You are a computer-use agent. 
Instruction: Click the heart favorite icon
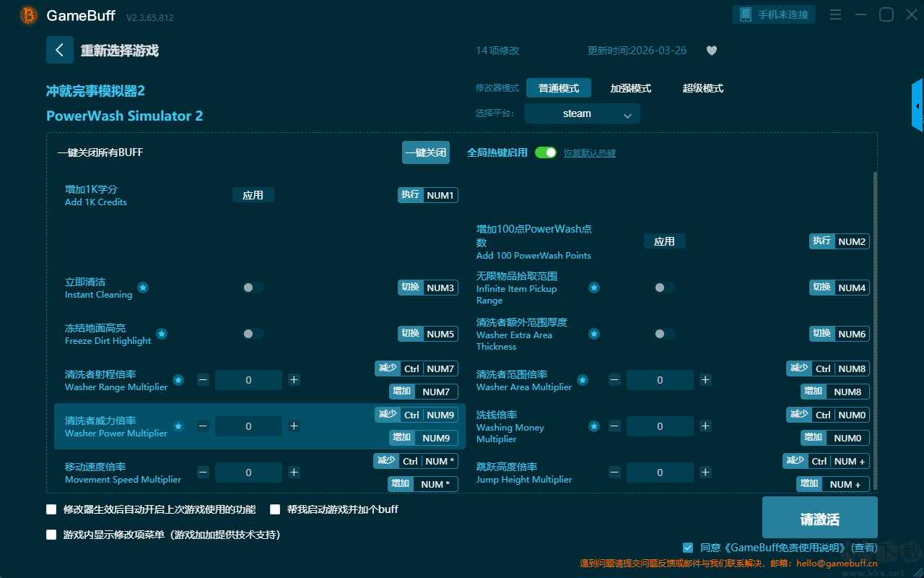coord(712,51)
